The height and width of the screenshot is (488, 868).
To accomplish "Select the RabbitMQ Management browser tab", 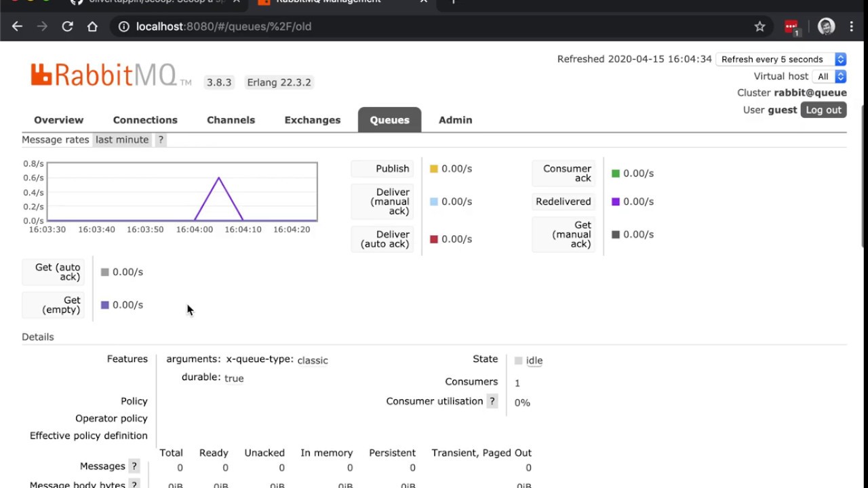I will 342,3.
